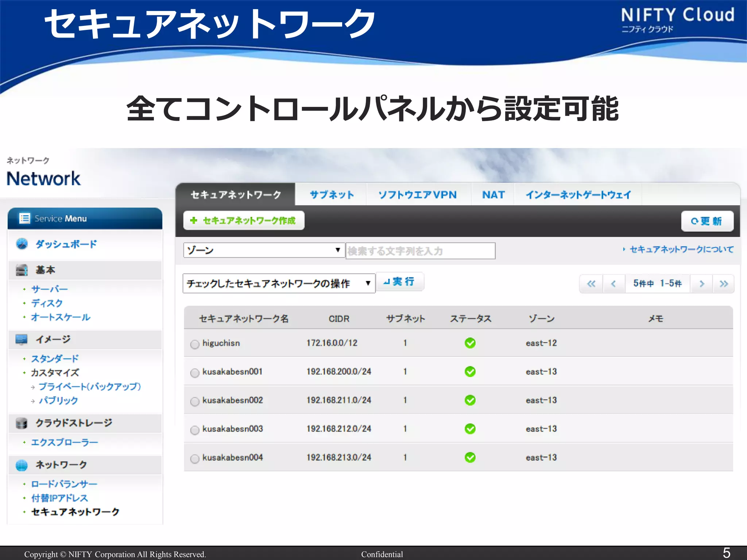747x560 pixels.
Task: Click green status check for kusakabesn001
Action: [x=470, y=372]
